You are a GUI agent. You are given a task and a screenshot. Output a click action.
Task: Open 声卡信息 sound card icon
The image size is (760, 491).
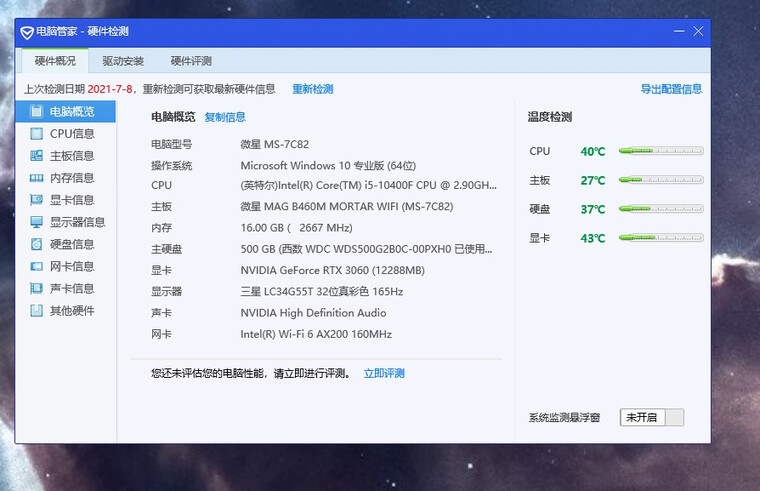tap(36, 288)
